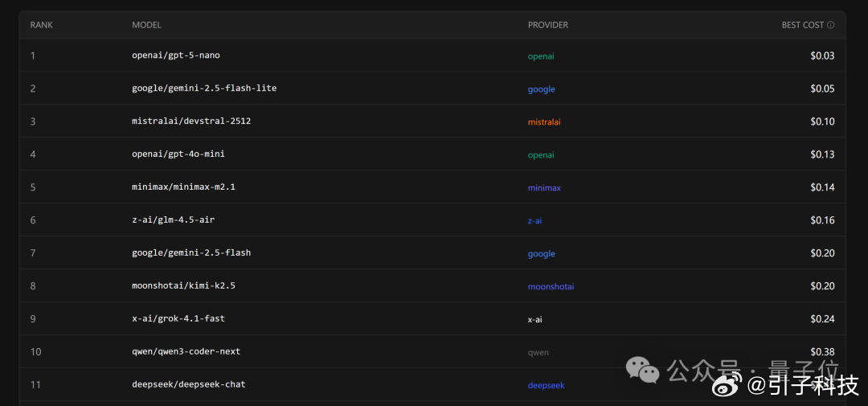This screenshot has height=406, width=868.
Task: Open the mistralai provider link
Action: (544, 122)
